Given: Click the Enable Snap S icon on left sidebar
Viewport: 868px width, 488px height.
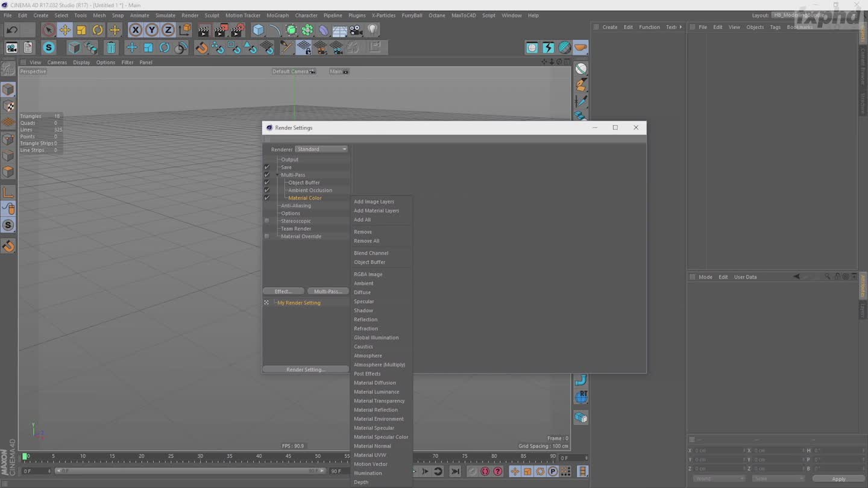Looking at the screenshot, I should point(8,225).
